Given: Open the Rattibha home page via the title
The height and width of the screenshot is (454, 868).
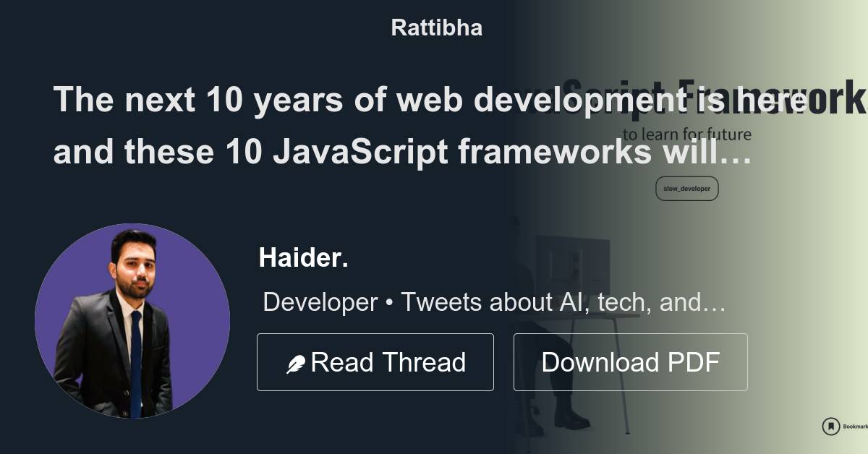Looking at the screenshot, I should (436, 27).
